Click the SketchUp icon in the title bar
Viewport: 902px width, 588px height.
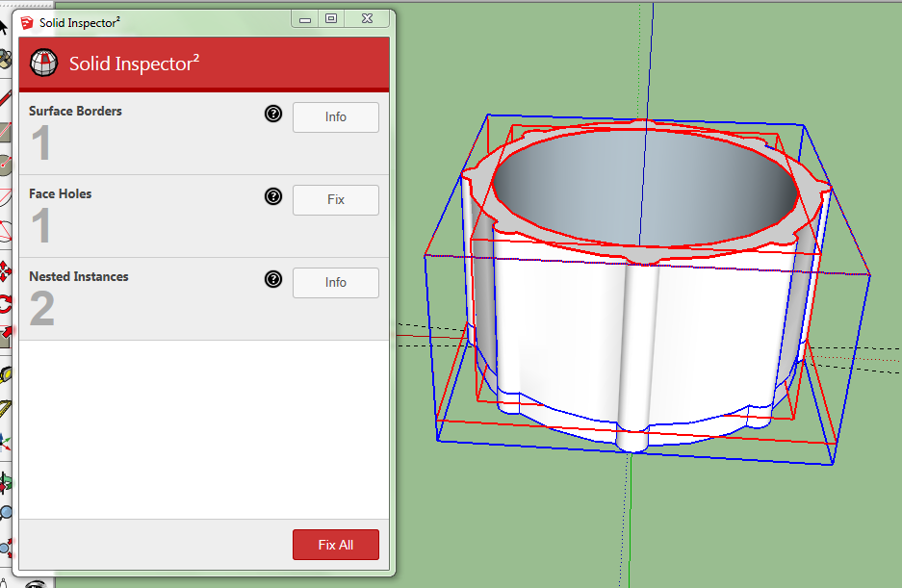click(x=27, y=23)
